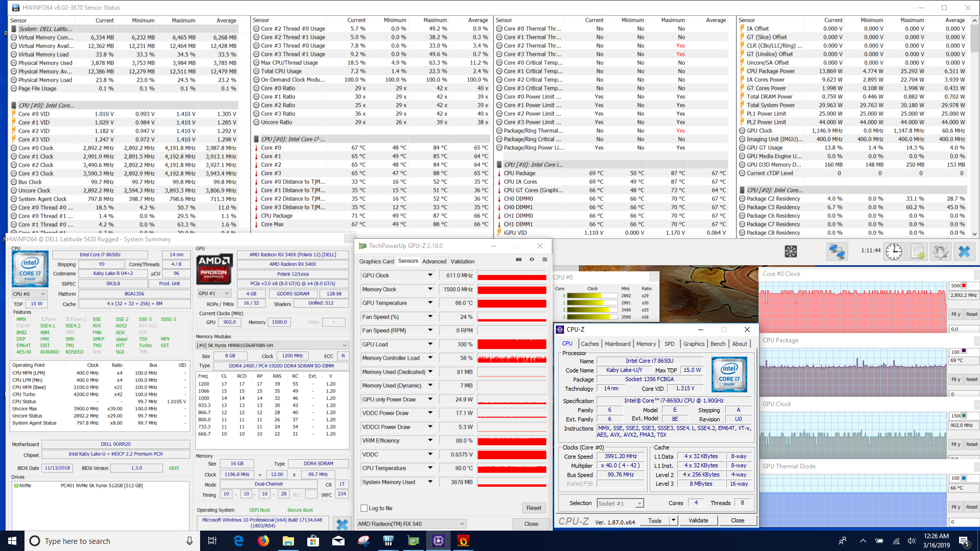Expand the CPU-Z Tools dropdown arrow

pos(673,520)
